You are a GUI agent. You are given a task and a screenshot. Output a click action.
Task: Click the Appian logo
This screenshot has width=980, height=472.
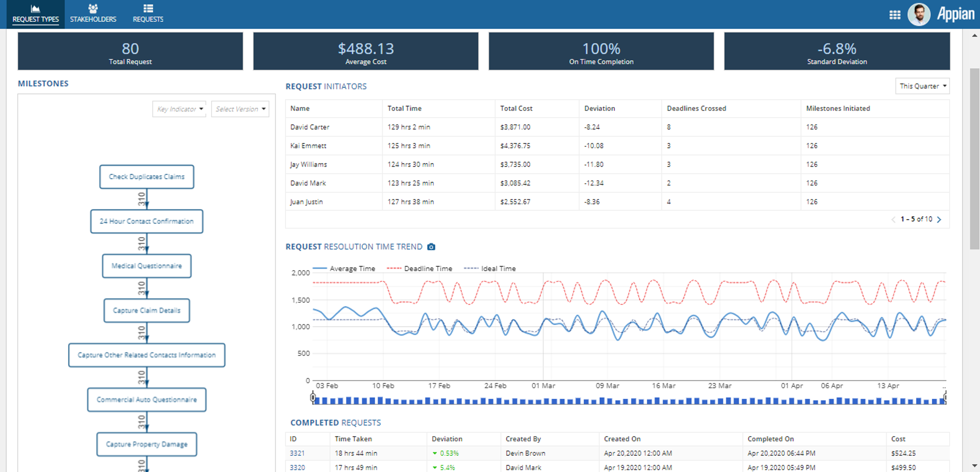pyautogui.click(x=955, y=14)
